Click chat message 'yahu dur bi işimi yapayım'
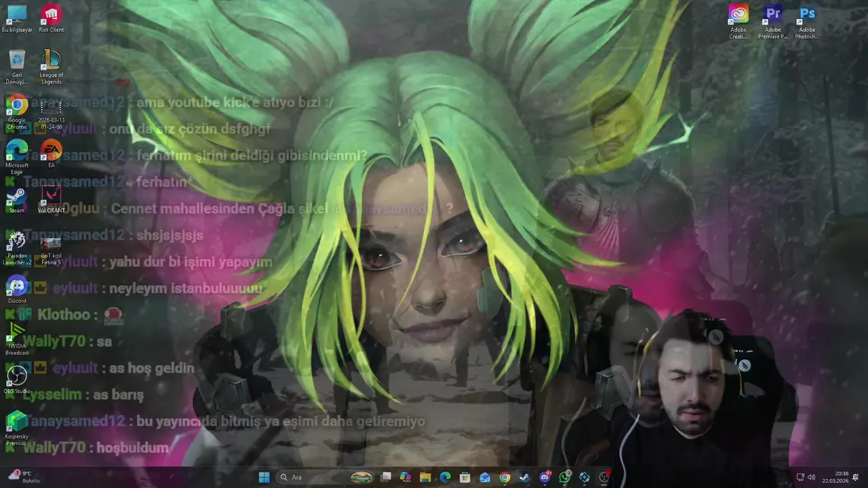This screenshot has width=868, height=488. pyautogui.click(x=191, y=262)
